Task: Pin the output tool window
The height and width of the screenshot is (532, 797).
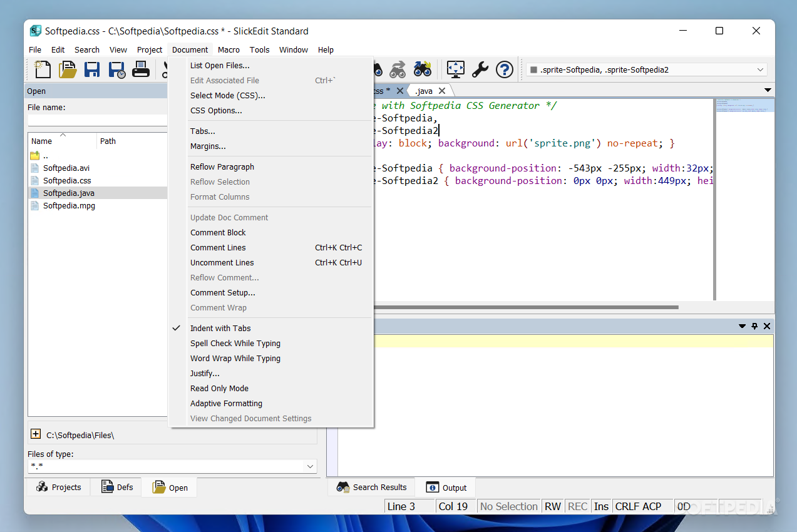Action: 754,326
